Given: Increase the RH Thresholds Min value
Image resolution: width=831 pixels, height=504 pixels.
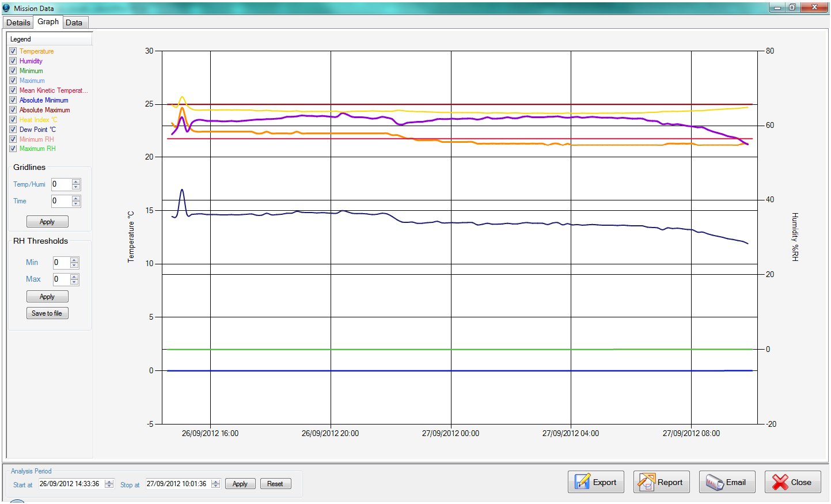Looking at the screenshot, I should (74, 260).
